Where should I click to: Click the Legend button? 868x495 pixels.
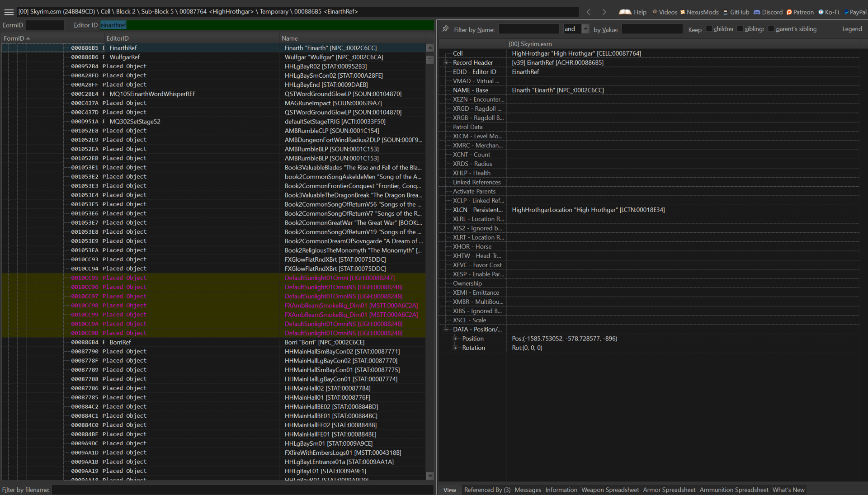(852, 29)
